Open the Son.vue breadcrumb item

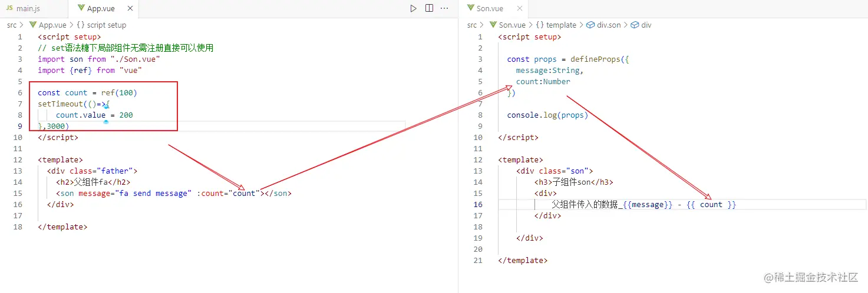click(x=507, y=25)
